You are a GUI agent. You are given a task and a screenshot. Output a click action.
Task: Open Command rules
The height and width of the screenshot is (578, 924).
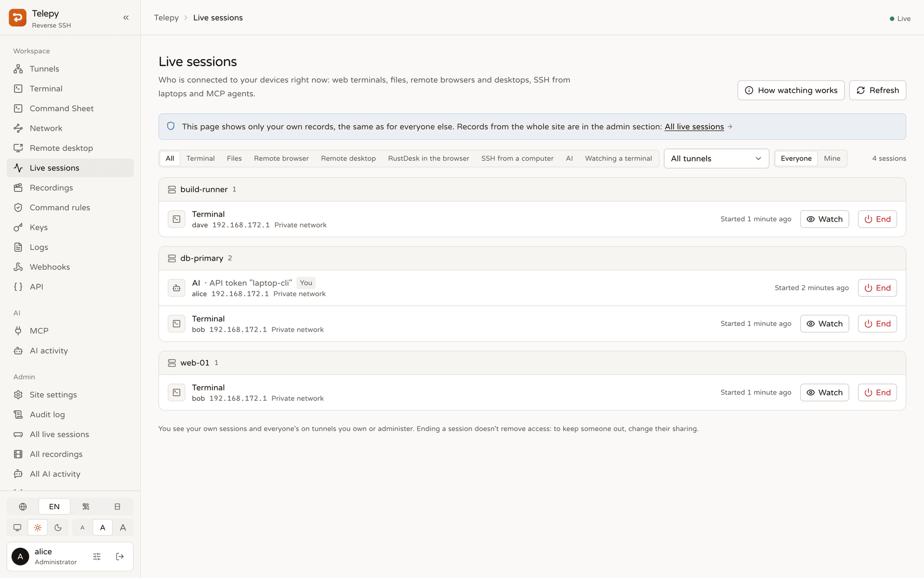tap(70, 208)
